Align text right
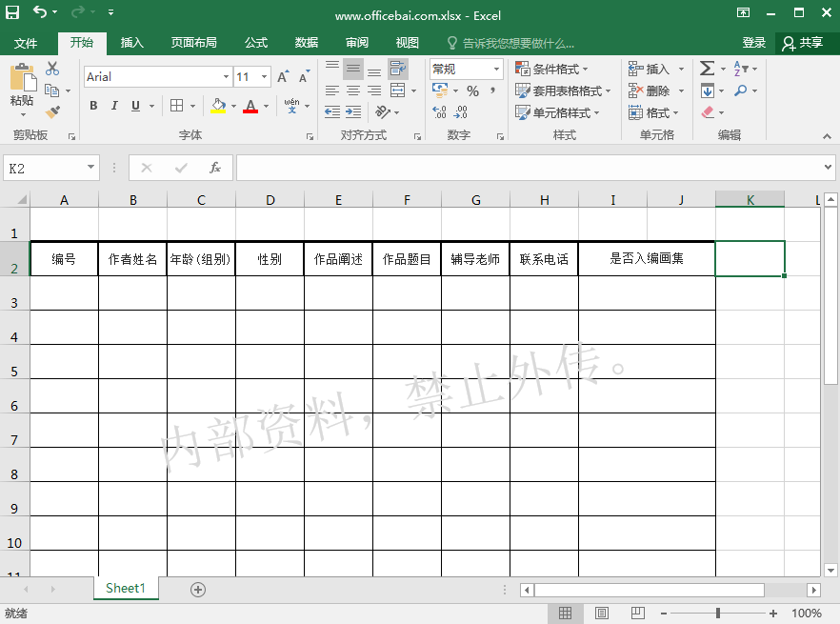This screenshot has height=624, width=840. [374, 91]
